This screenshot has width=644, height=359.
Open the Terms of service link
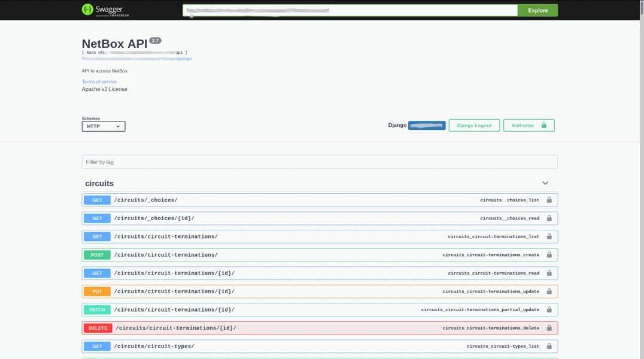99,81
